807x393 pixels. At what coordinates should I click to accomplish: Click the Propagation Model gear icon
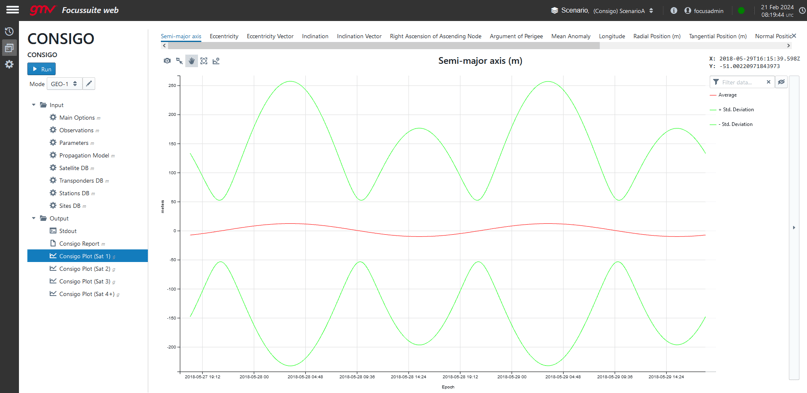tap(52, 155)
